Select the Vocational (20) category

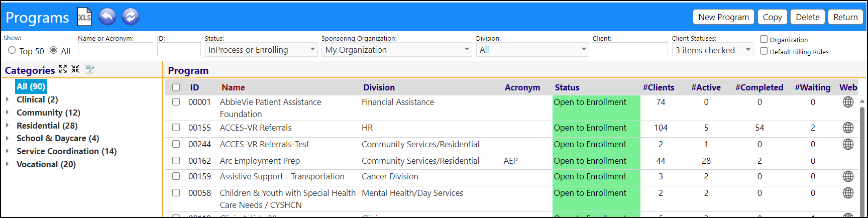[46, 164]
